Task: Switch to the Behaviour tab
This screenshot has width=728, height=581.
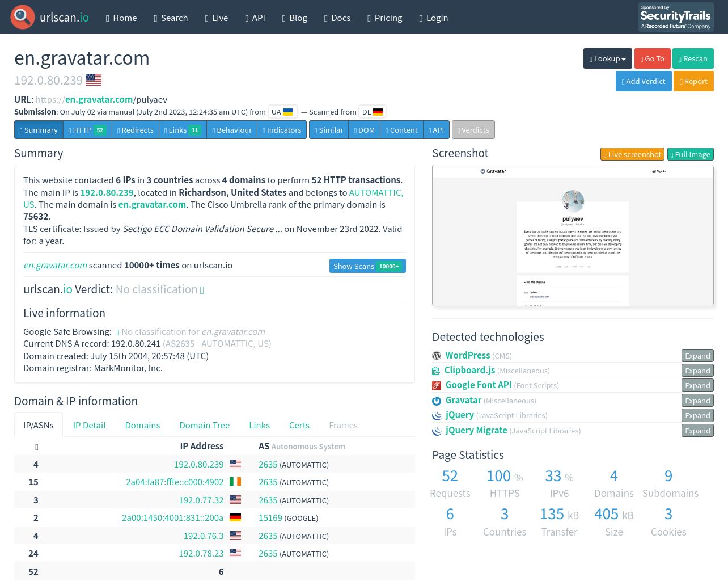Action: tap(232, 130)
